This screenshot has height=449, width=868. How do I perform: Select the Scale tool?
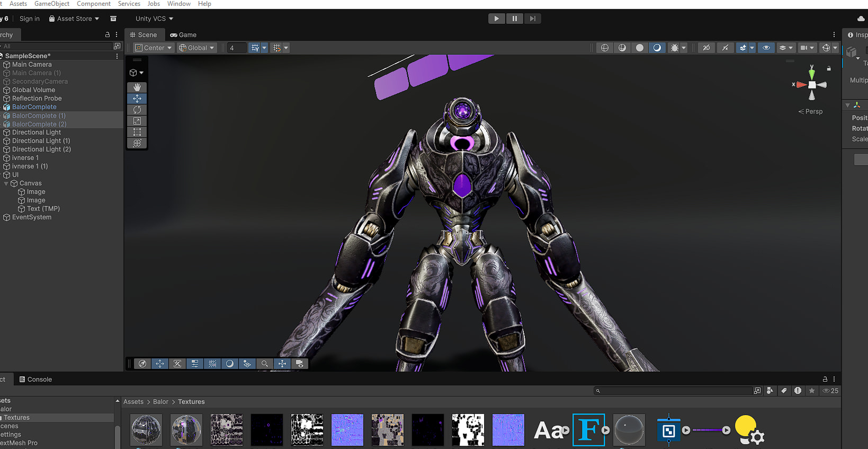coord(137,121)
